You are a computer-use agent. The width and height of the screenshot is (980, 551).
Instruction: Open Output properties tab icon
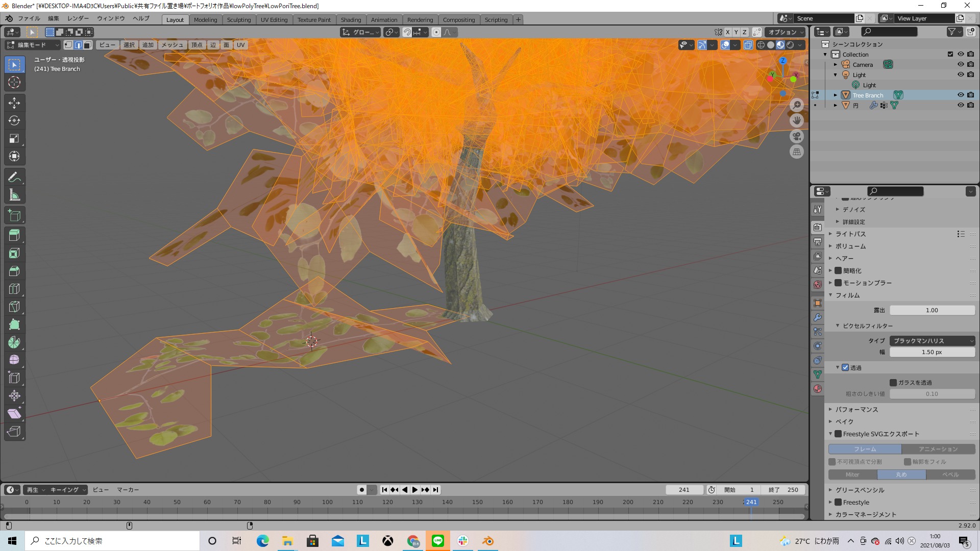point(818,242)
